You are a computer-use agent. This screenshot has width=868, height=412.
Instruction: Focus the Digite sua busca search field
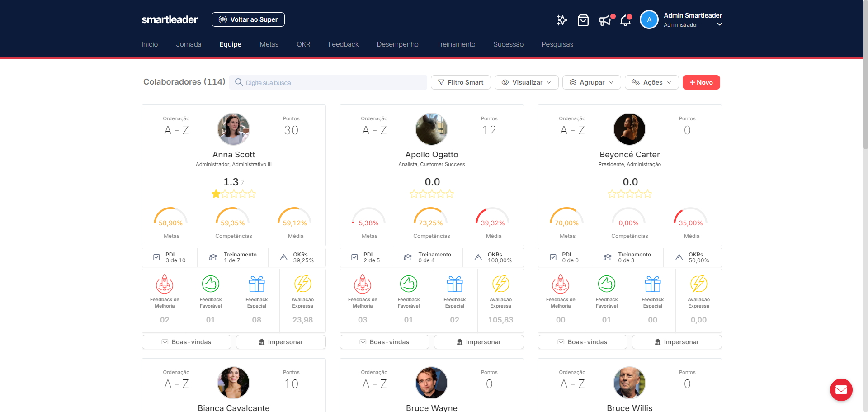[328, 82]
